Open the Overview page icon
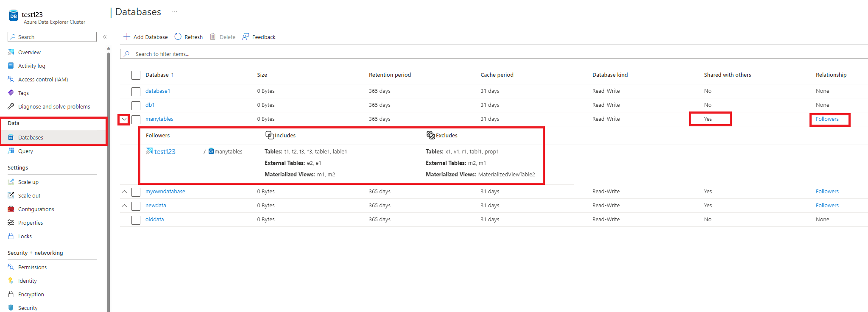 11,52
